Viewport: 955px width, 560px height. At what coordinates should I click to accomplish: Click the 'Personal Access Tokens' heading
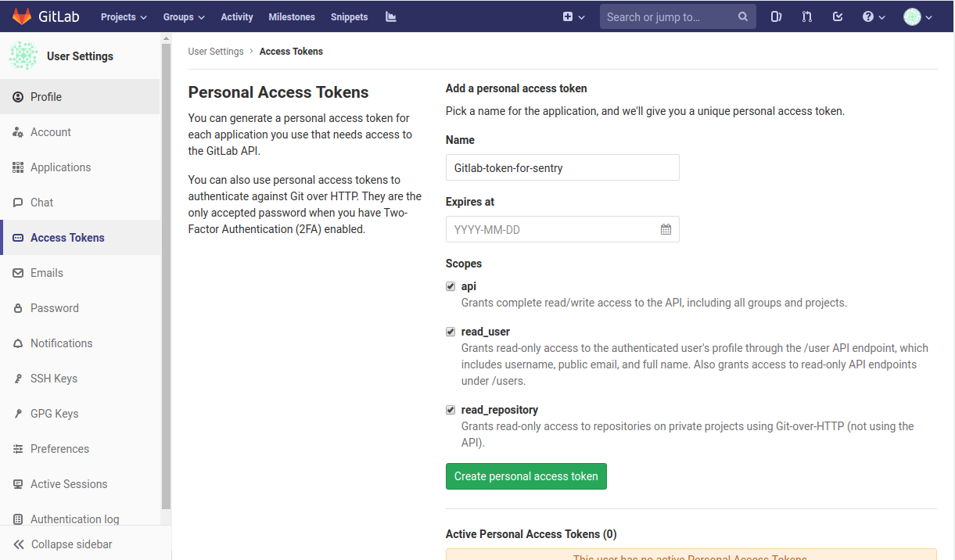tap(278, 92)
